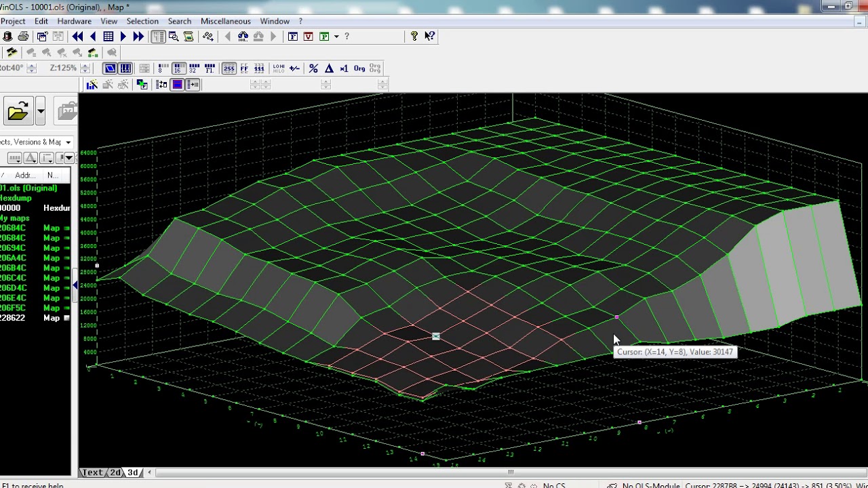Toggle the 255 decimal number format

pos(229,68)
